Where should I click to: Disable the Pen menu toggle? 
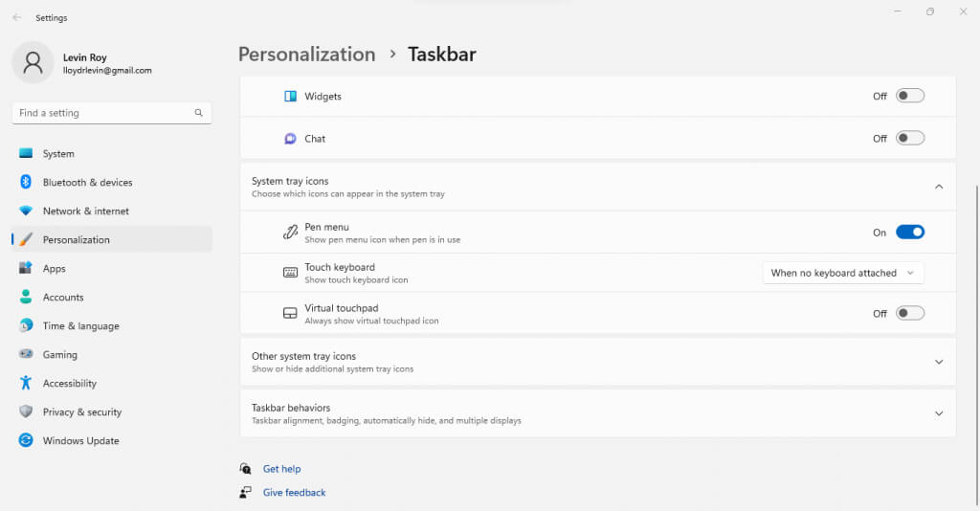[x=909, y=232]
